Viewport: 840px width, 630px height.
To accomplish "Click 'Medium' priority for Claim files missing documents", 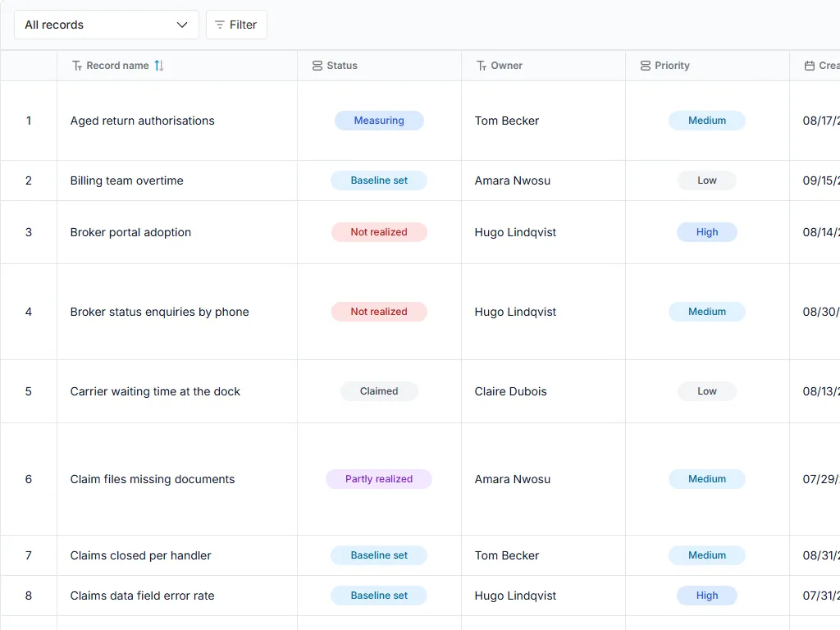I will (707, 479).
